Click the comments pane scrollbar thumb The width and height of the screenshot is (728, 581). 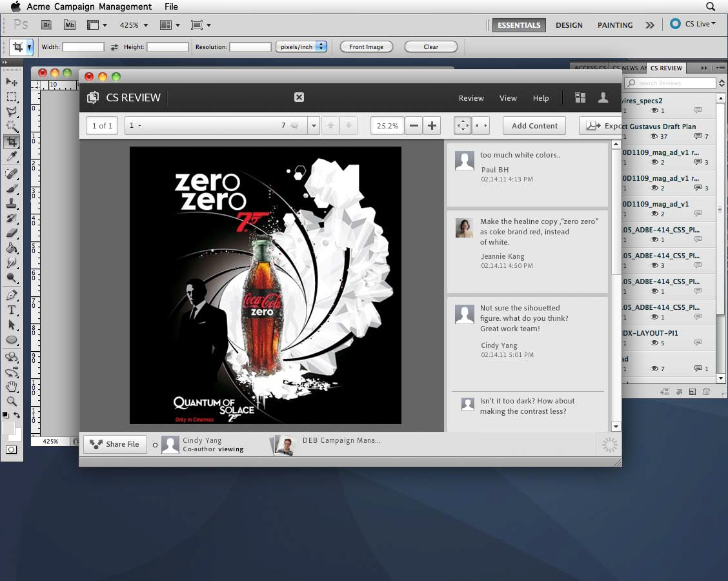(x=616, y=211)
